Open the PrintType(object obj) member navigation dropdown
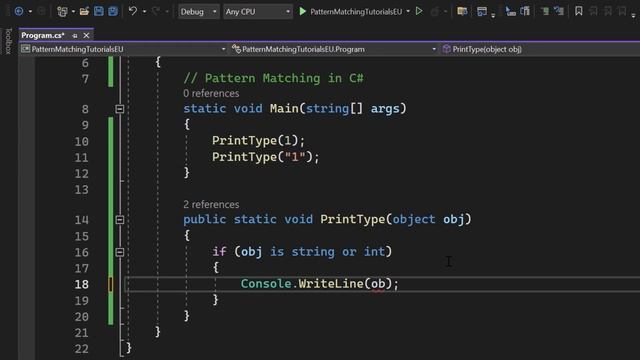Screen dimensions: 640x360 point(540,49)
